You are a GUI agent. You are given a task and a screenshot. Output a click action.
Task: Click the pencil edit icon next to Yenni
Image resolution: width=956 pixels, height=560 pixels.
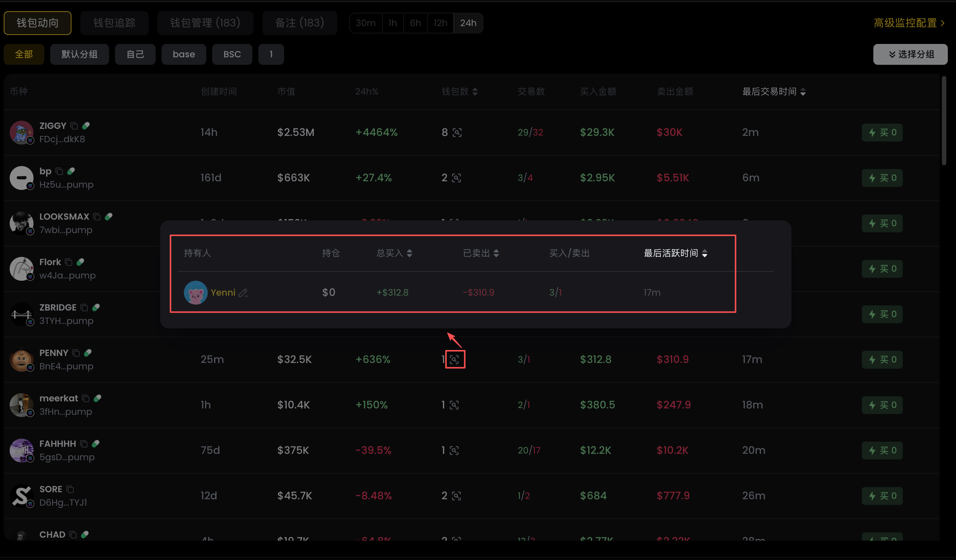click(x=243, y=293)
